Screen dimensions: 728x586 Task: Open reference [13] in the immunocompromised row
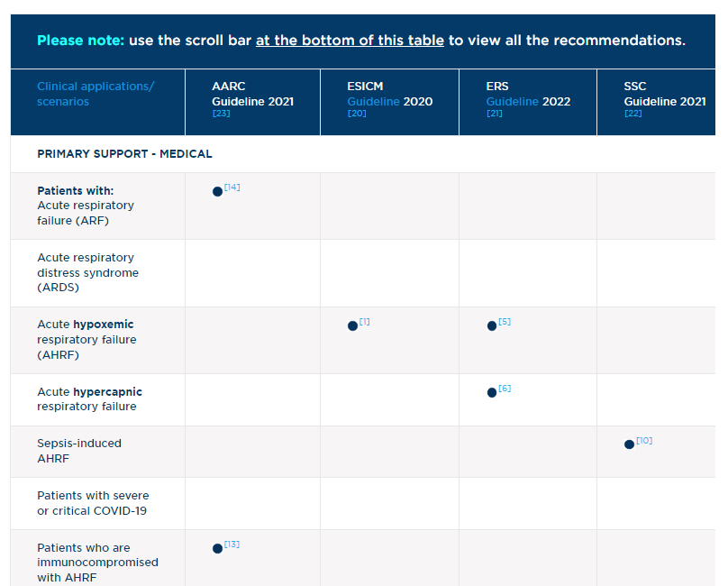232,545
